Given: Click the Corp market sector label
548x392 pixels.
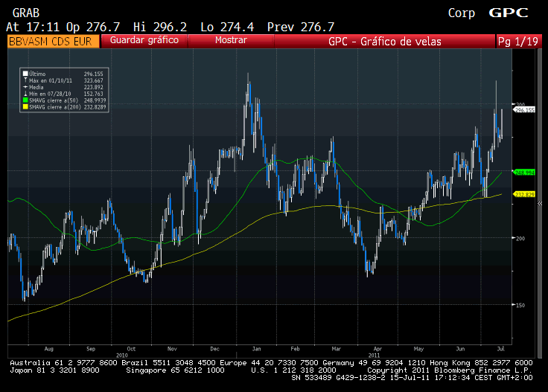Looking at the screenshot, I should 462,13.
